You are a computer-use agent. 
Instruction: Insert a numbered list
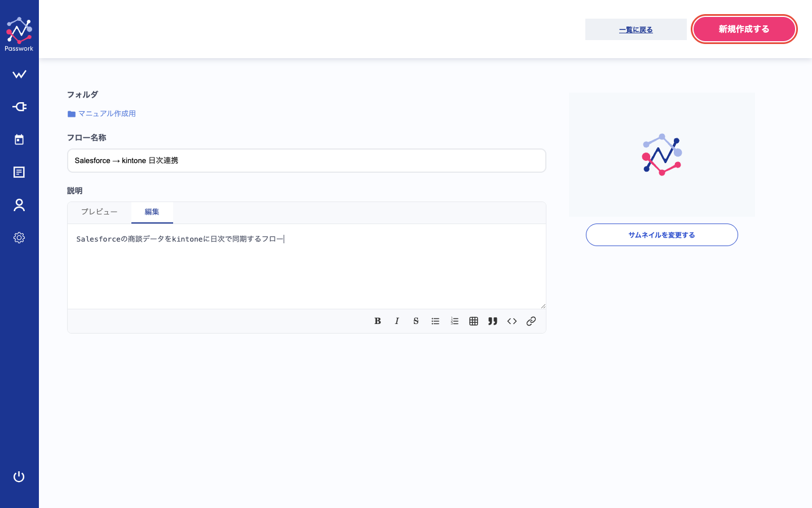454,321
